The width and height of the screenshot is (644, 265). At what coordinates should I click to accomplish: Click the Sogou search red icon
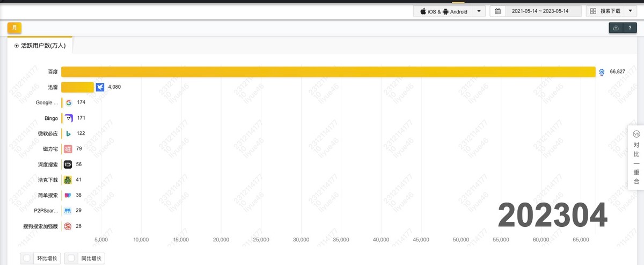coord(68,226)
